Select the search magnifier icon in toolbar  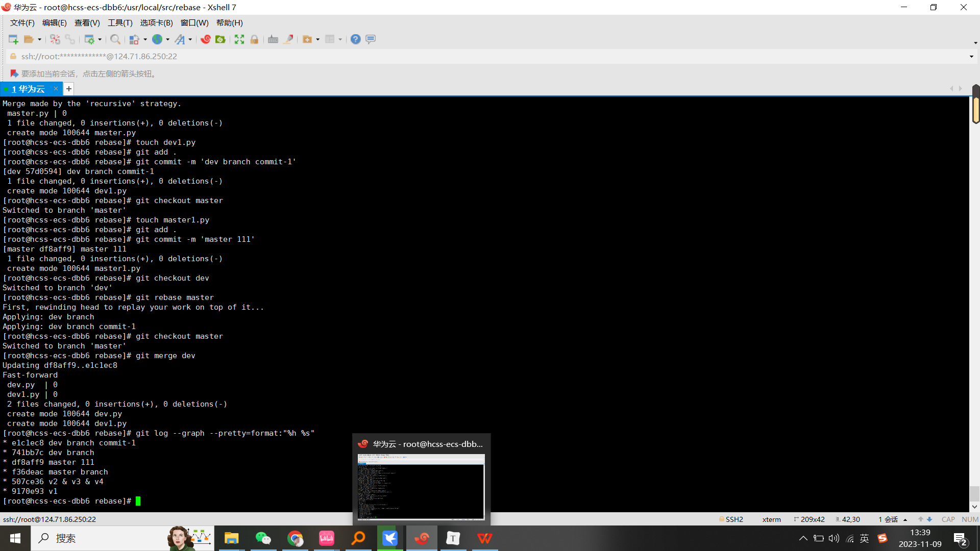114,39
